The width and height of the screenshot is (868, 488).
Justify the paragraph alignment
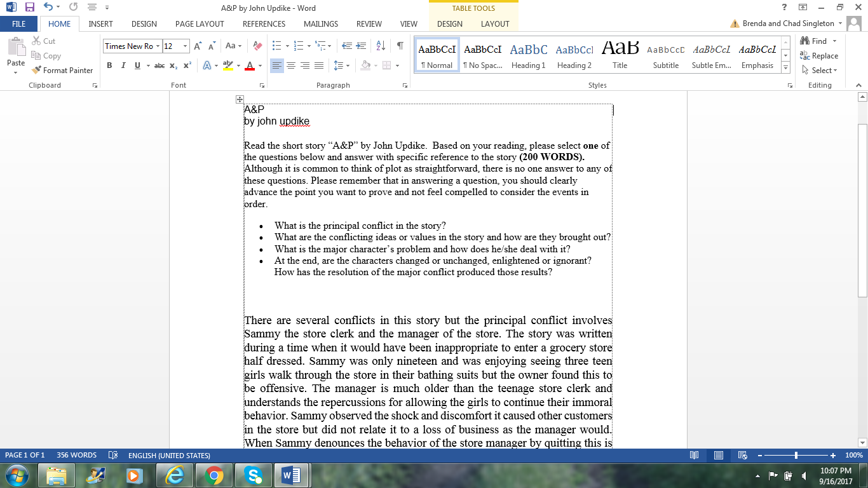click(318, 64)
